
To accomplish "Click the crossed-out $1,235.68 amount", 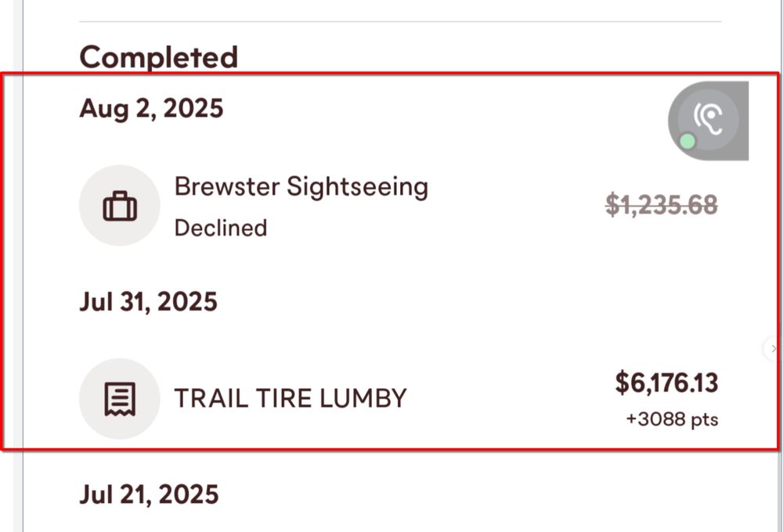I will pos(662,205).
